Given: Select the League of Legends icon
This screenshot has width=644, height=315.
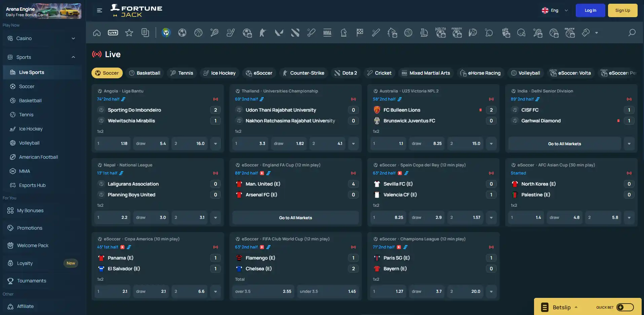Looking at the screenshot, I should (x=424, y=33).
